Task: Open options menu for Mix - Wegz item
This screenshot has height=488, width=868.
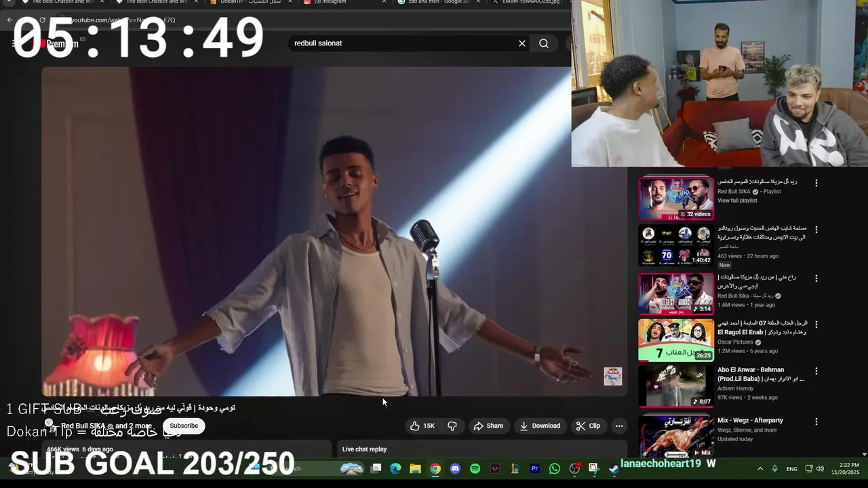Action: (x=816, y=422)
